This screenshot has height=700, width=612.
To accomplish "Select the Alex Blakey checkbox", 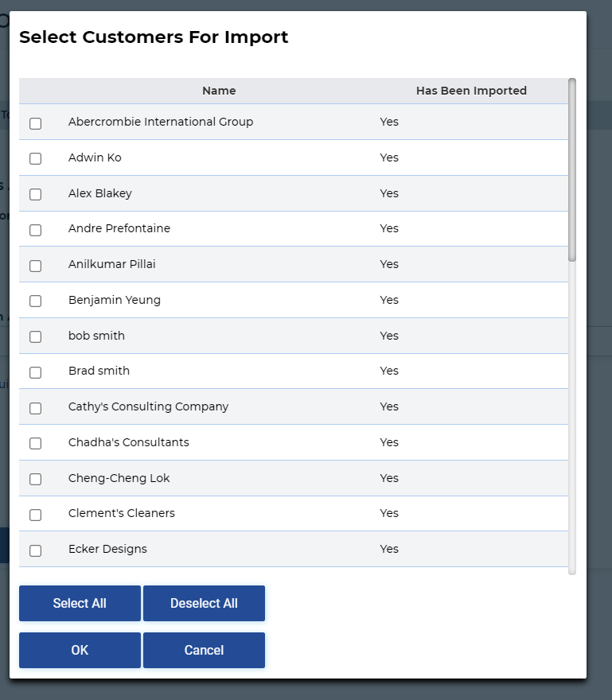I will (x=35, y=195).
